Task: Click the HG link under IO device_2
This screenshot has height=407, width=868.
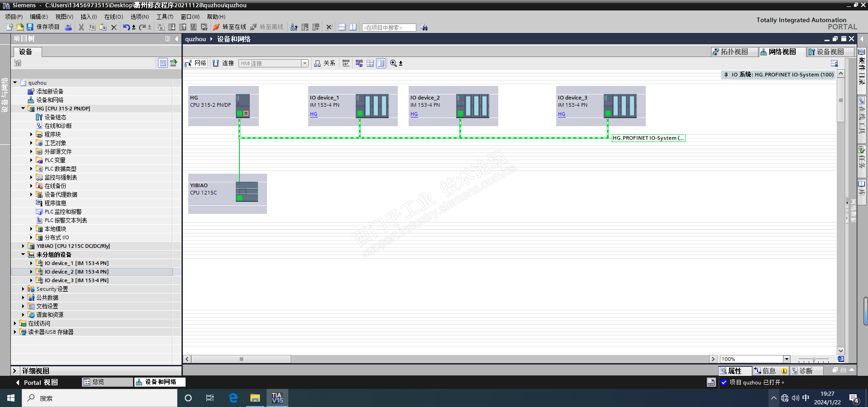Action: pos(414,114)
